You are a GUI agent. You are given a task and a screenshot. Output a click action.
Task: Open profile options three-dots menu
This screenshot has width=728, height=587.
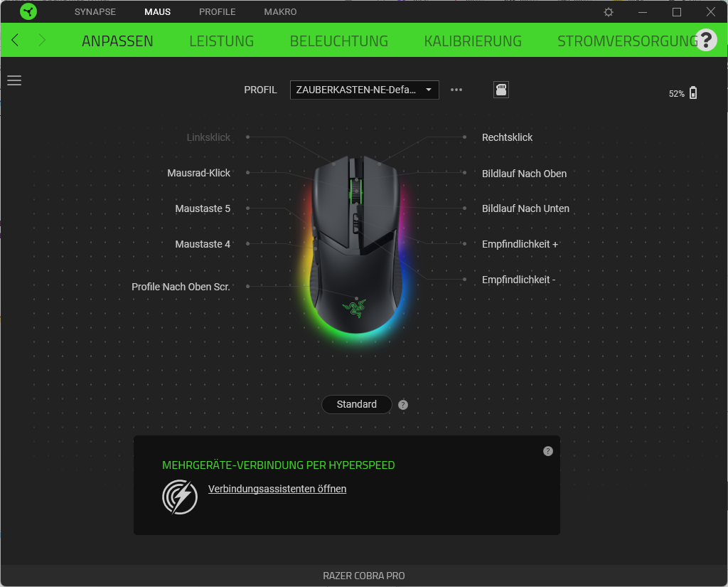[456, 90]
